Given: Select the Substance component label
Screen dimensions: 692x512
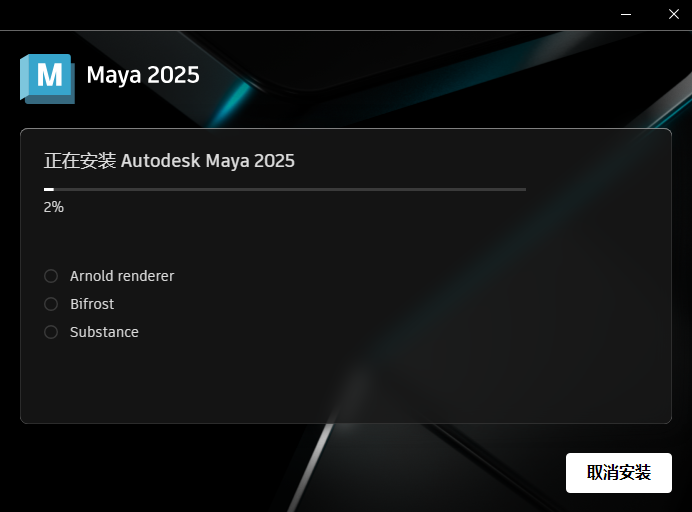Looking at the screenshot, I should click(x=104, y=332).
